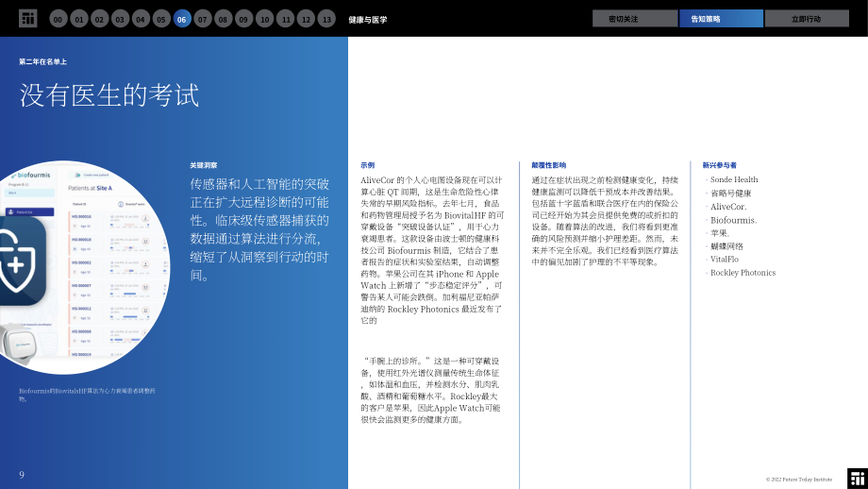This screenshot has width=868, height=489.
Task: Go to section 13 circle
Action: [x=326, y=19]
